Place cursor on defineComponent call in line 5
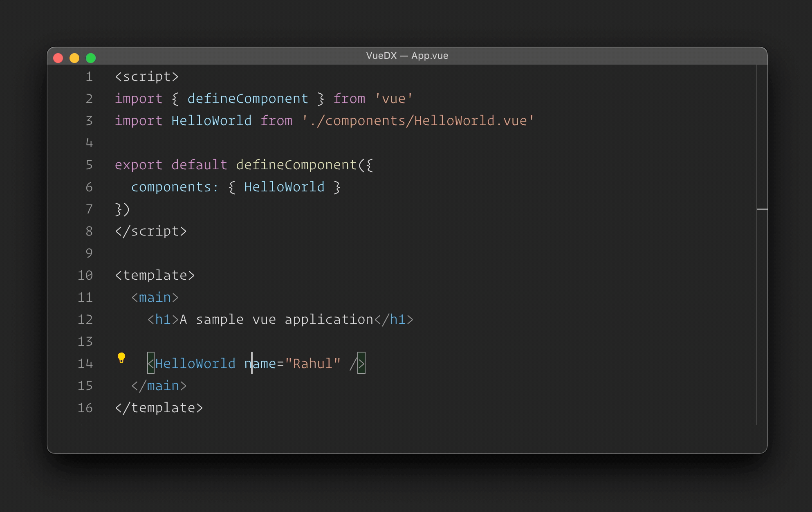This screenshot has height=512, width=812. coord(296,165)
